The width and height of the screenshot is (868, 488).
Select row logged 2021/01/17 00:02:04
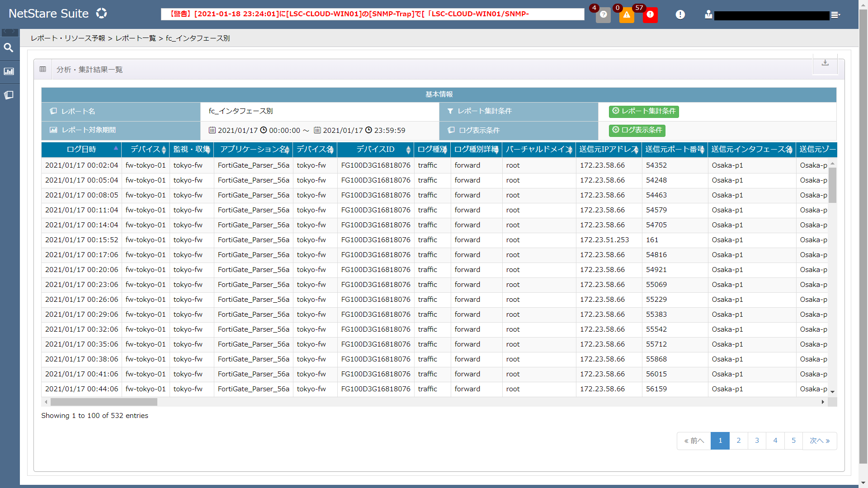tap(434, 165)
